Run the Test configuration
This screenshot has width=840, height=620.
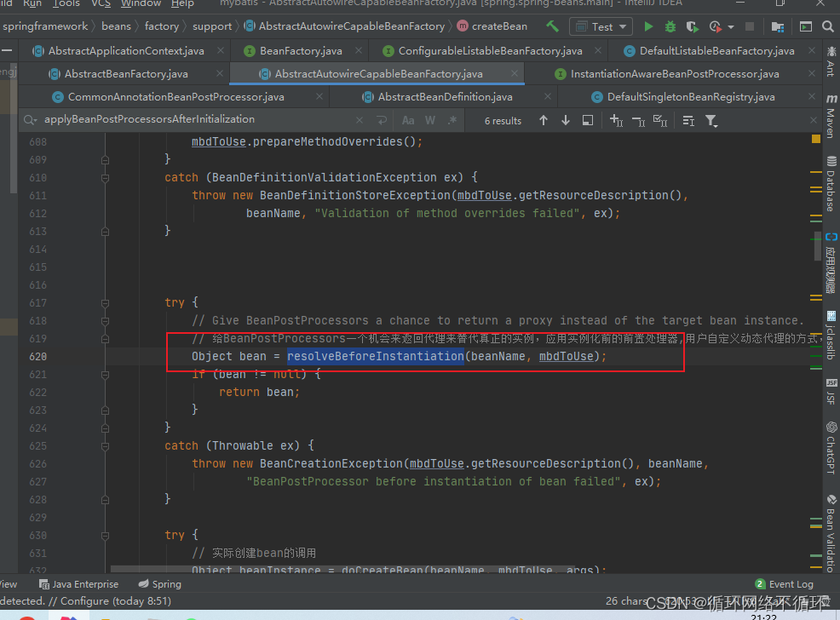pyautogui.click(x=648, y=26)
